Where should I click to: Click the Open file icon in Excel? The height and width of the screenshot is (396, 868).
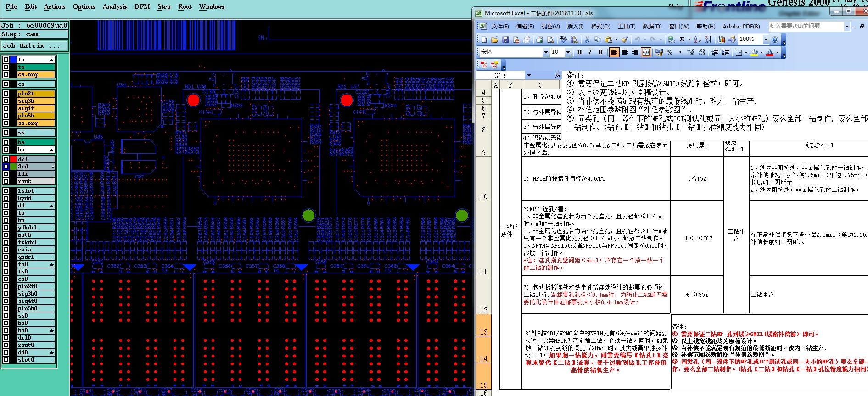tap(495, 39)
